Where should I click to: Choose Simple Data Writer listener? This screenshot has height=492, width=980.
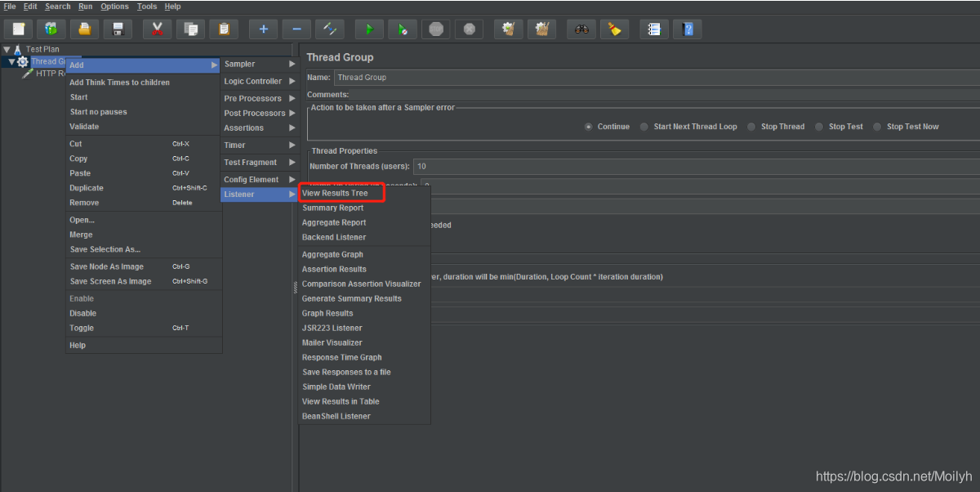(364, 387)
